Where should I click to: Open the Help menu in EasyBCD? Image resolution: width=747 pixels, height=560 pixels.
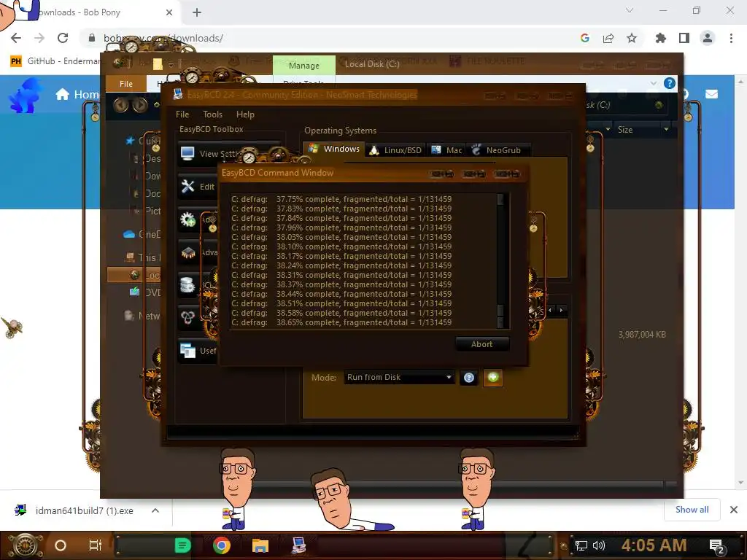tap(245, 114)
